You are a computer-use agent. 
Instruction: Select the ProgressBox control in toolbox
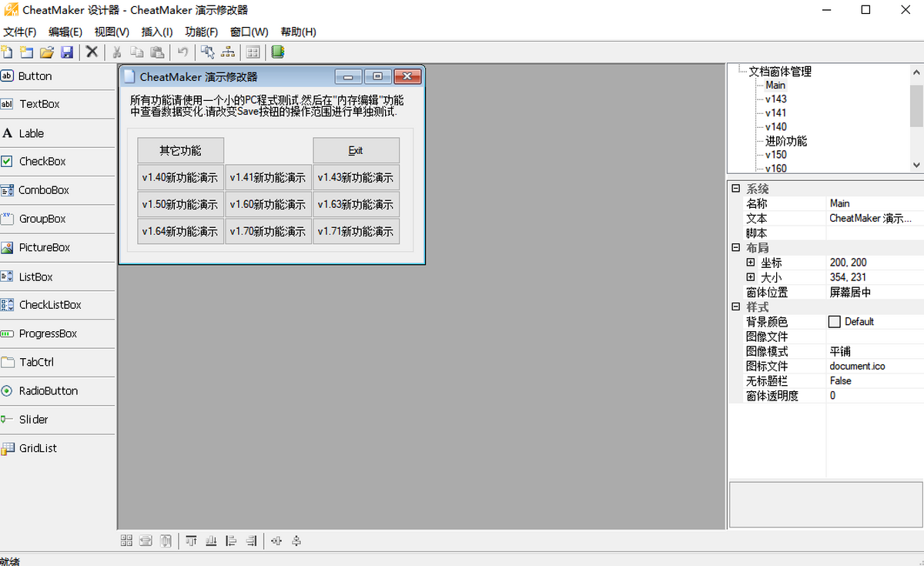click(x=57, y=333)
